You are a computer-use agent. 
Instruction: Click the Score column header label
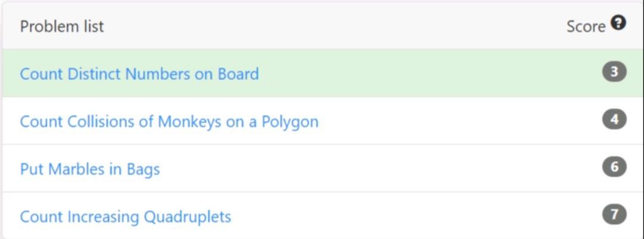pyautogui.click(x=586, y=27)
